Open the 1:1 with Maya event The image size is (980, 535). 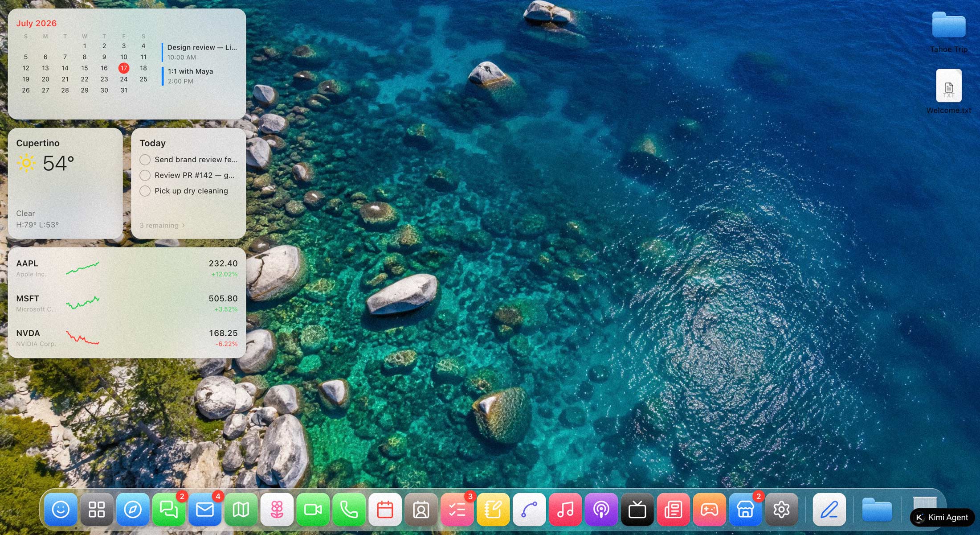[200, 76]
